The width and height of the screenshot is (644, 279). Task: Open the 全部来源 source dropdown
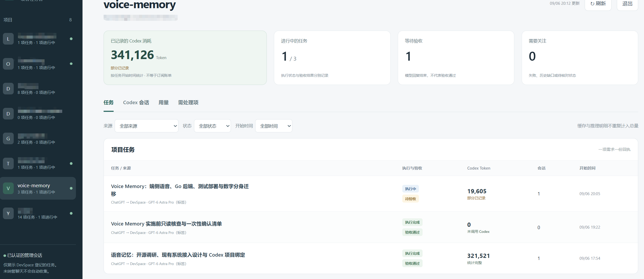pyautogui.click(x=147, y=126)
